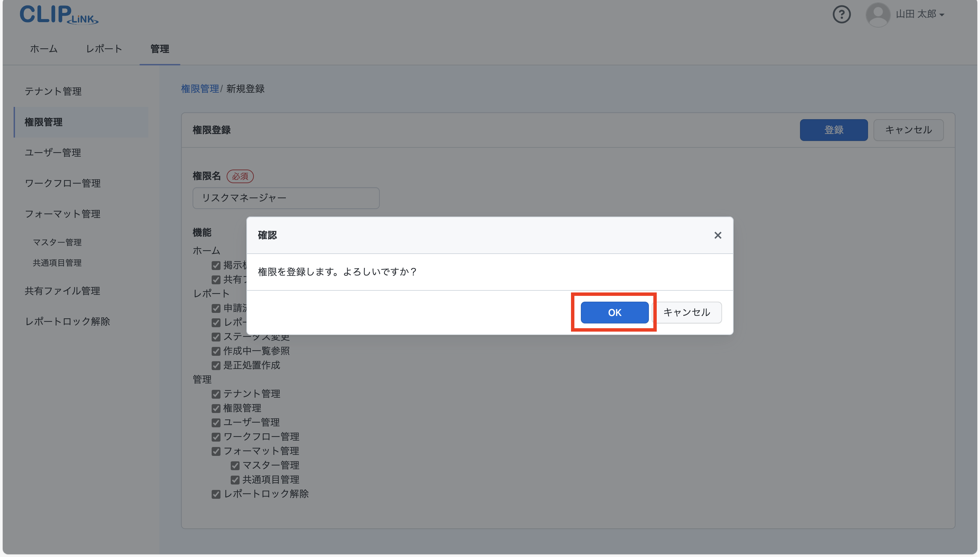The width and height of the screenshot is (980, 557).
Task: Click the CLIP LiNK logo
Action: (59, 15)
